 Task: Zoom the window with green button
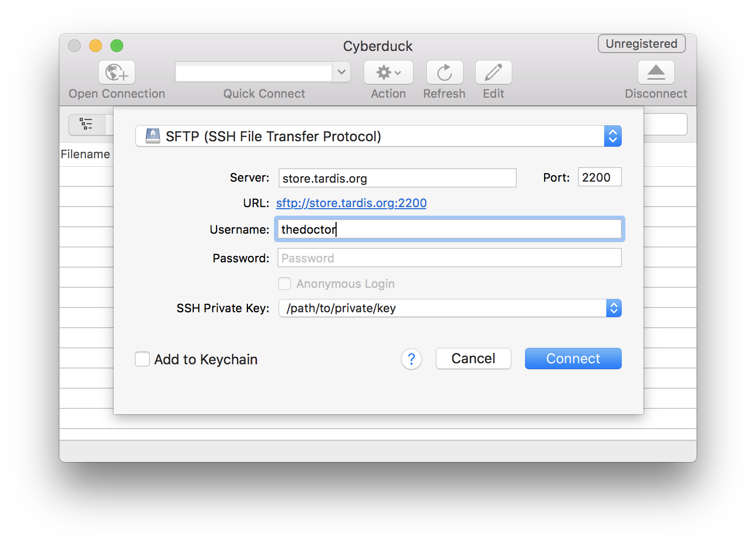117,46
